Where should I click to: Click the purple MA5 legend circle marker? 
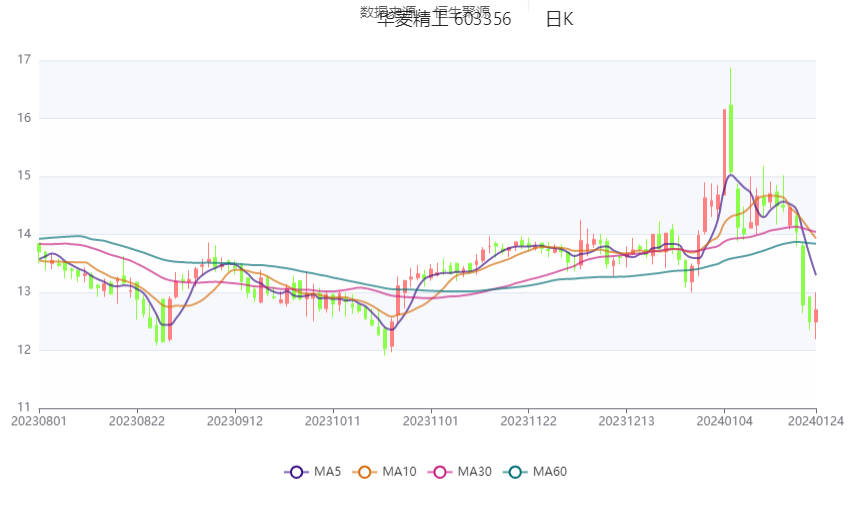(x=296, y=472)
